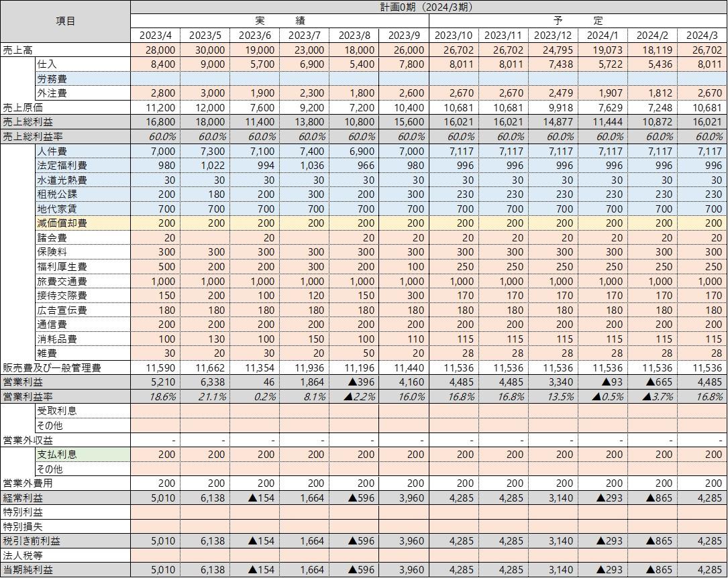The image size is (728, 578).
Task: Select the 2023/8 営業利益 cell showing ▲396
Action: (354, 382)
